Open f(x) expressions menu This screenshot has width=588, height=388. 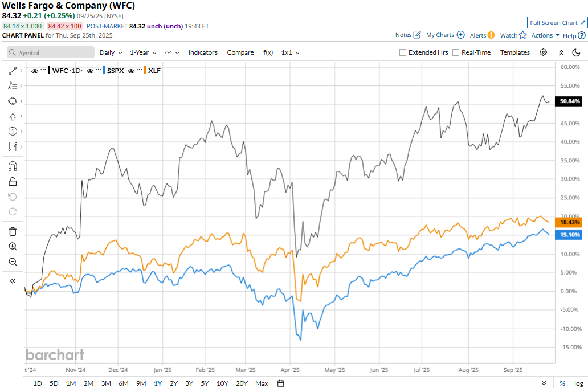(268, 52)
